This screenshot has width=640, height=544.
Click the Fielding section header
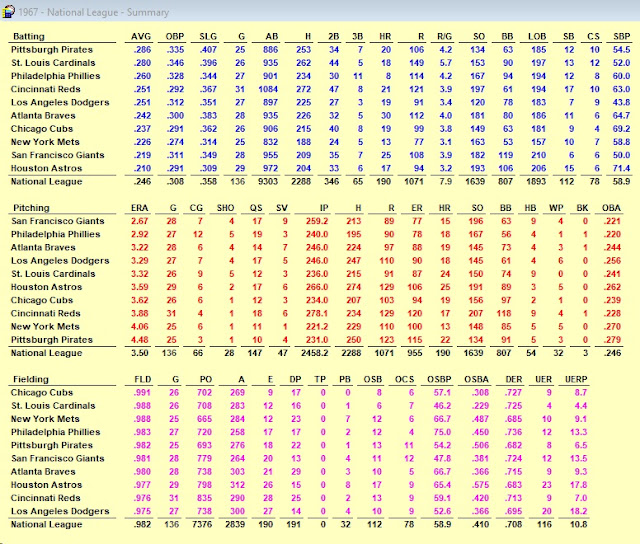(31, 379)
